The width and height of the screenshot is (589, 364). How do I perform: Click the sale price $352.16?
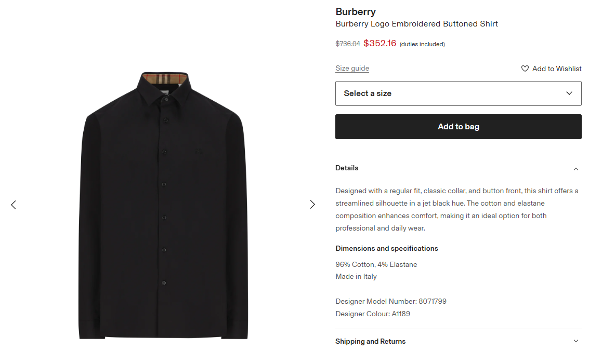[380, 44]
